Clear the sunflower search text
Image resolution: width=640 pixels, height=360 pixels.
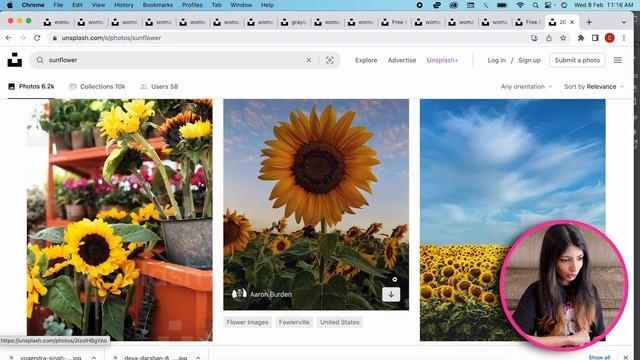(x=309, y=60)
